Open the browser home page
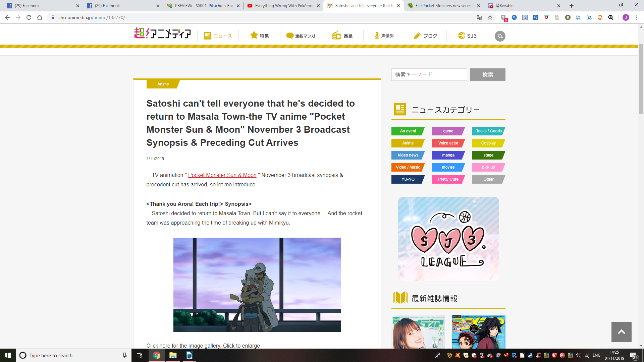 tap(40, 17)
